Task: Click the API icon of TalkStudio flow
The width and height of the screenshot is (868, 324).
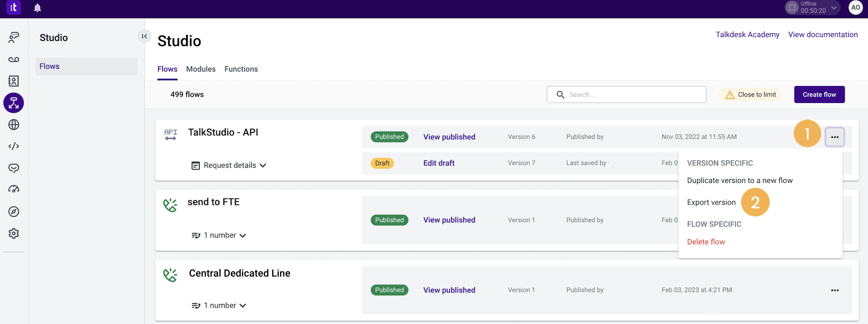Action: [170, 134]
